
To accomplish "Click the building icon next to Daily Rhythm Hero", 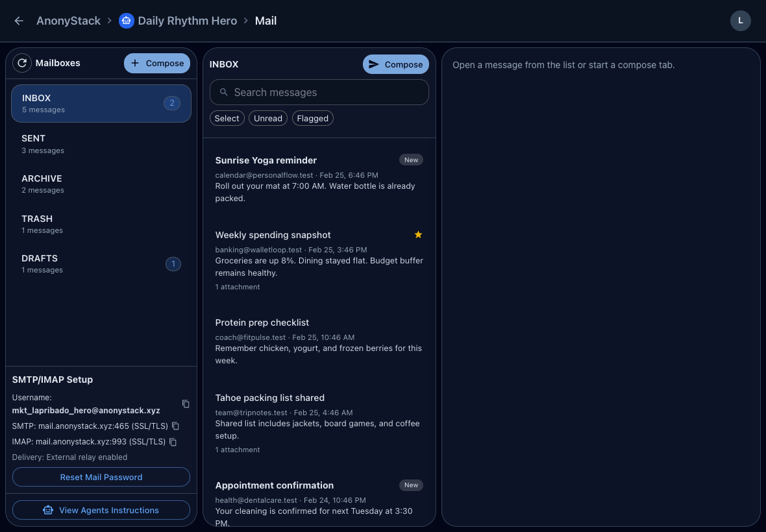I will coord(126,20).
